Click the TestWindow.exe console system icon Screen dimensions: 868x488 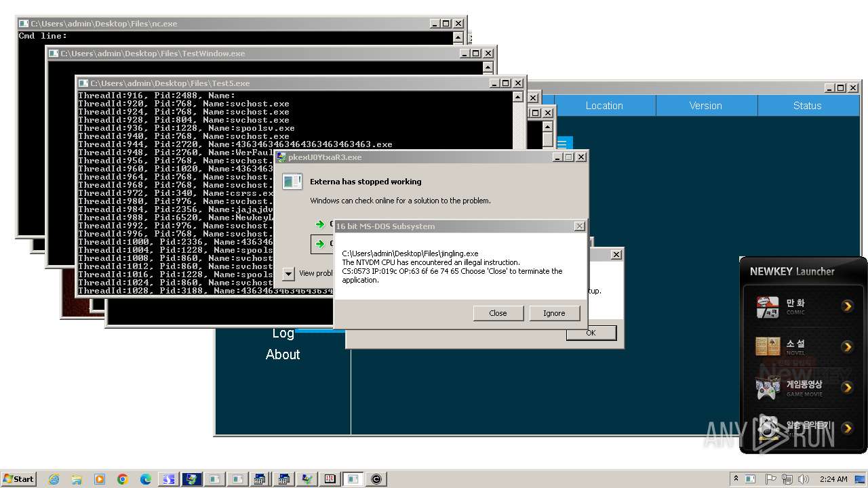(53, 54)
